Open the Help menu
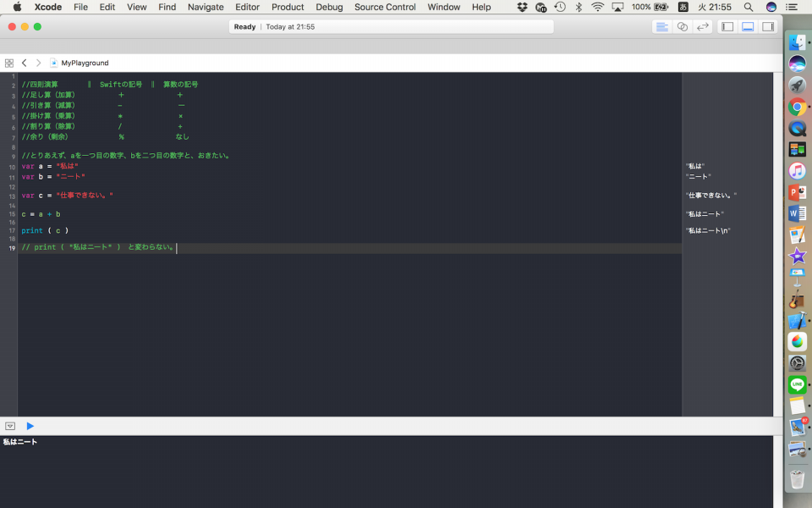 click(481, 7)
